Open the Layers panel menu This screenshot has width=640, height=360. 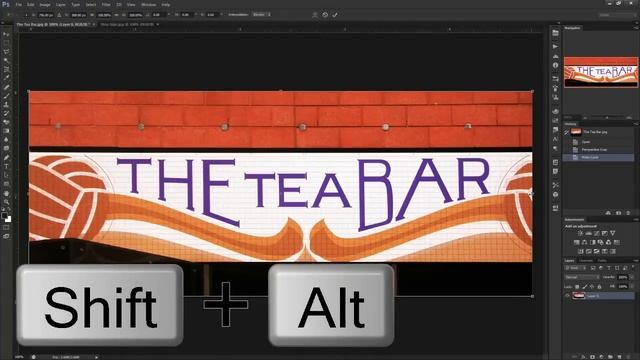click(636, 260)
